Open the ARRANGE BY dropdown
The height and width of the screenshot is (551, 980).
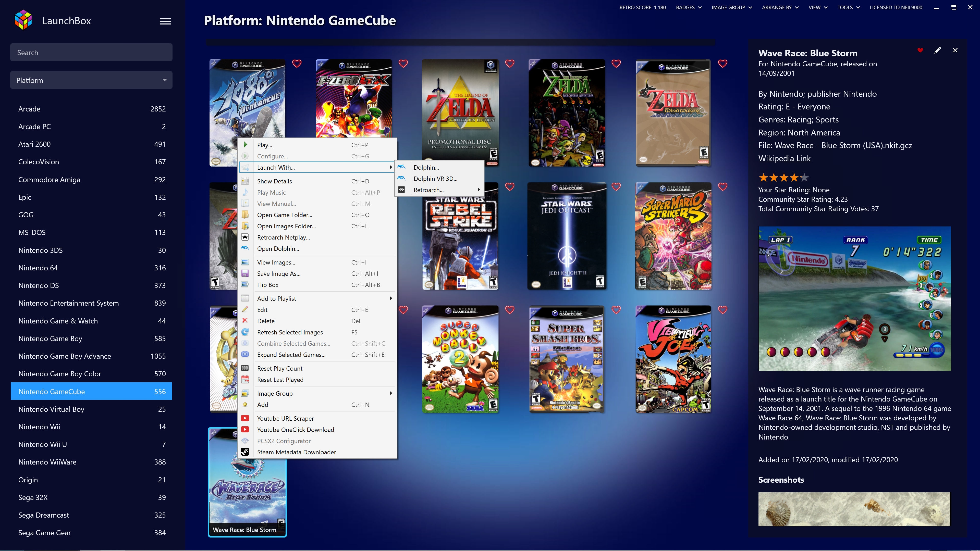click(780, 7)
